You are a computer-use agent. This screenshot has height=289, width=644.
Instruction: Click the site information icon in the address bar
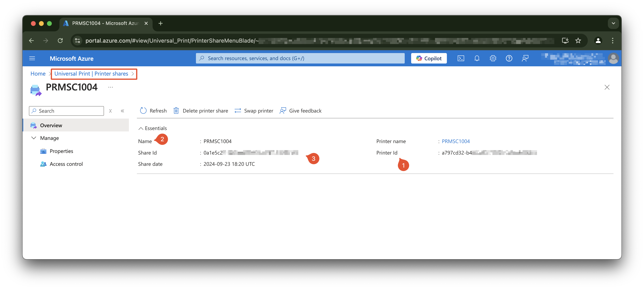(x=77, y=41)
